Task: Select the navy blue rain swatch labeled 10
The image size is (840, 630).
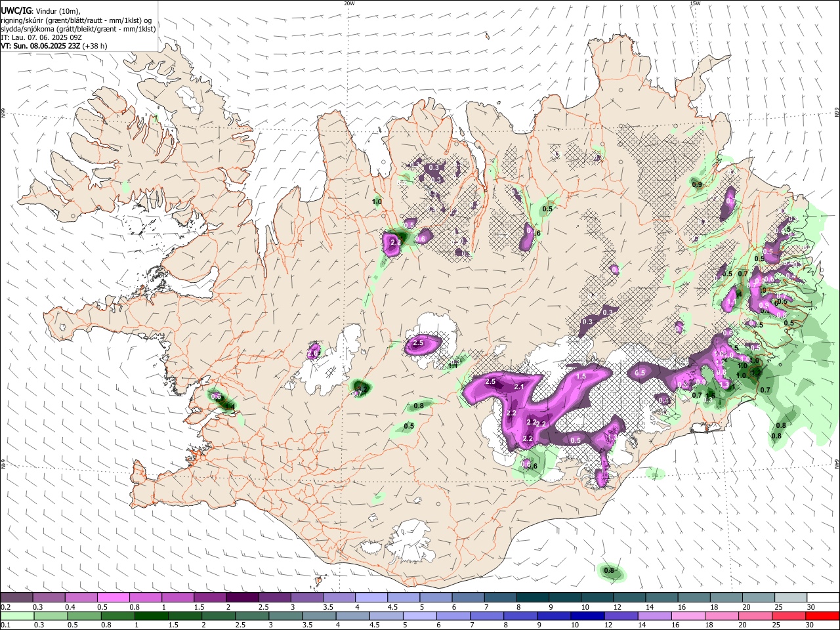Action: click(586, 616)
